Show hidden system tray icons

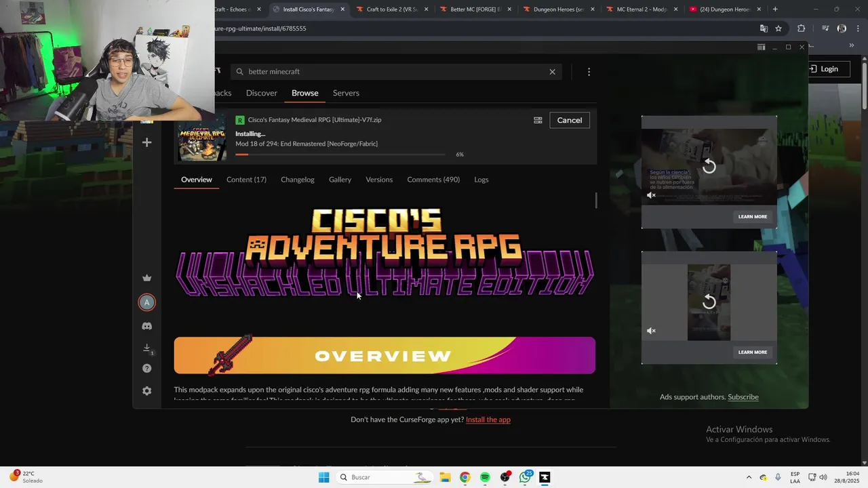(749, 477)
